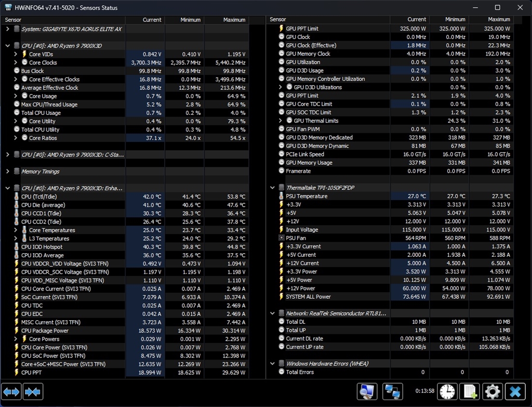
Task: Click the thermometer icon beside PSU Temperature
Action: pos(281,196)
